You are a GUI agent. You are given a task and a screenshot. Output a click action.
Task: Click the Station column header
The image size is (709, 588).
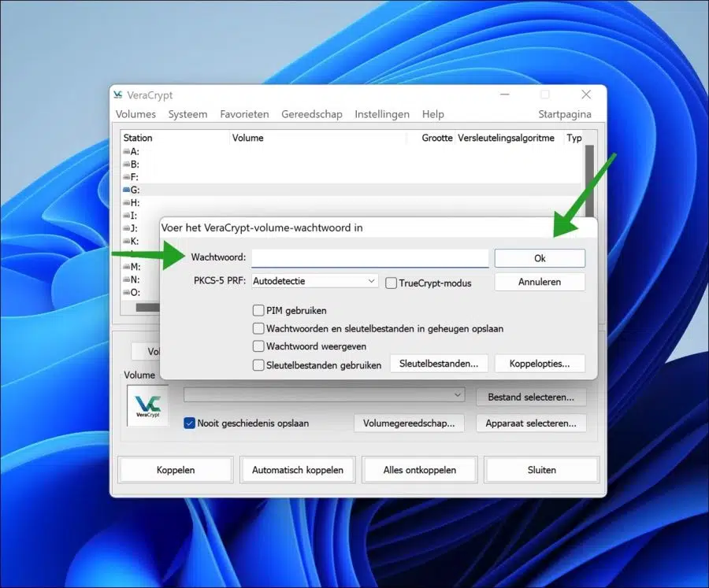click(176, 138)
